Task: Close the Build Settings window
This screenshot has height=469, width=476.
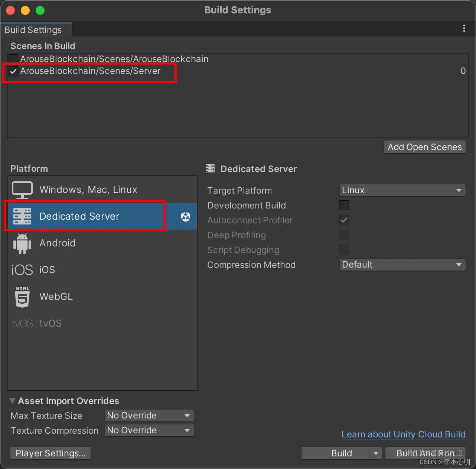Action: click(10, 10)
